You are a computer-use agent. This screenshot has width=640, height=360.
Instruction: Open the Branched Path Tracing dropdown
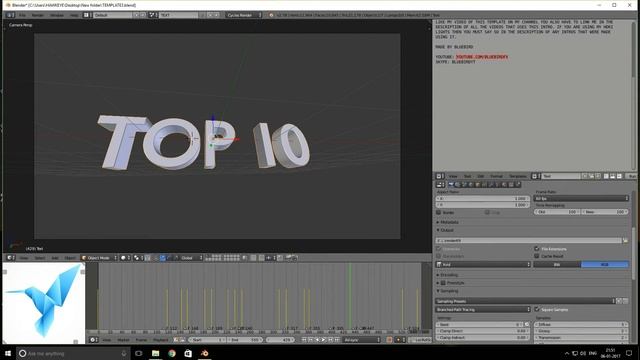pyautogui.click(x=483, y=309)
